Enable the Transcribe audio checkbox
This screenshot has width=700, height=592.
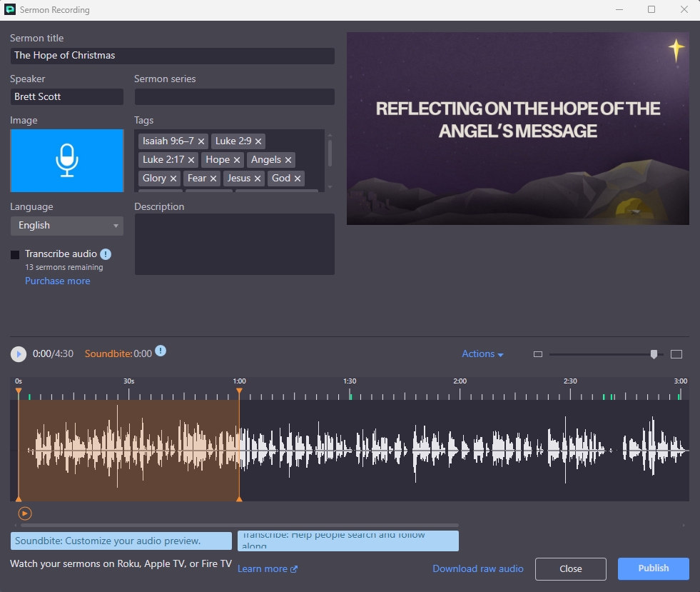click(15, 255)
